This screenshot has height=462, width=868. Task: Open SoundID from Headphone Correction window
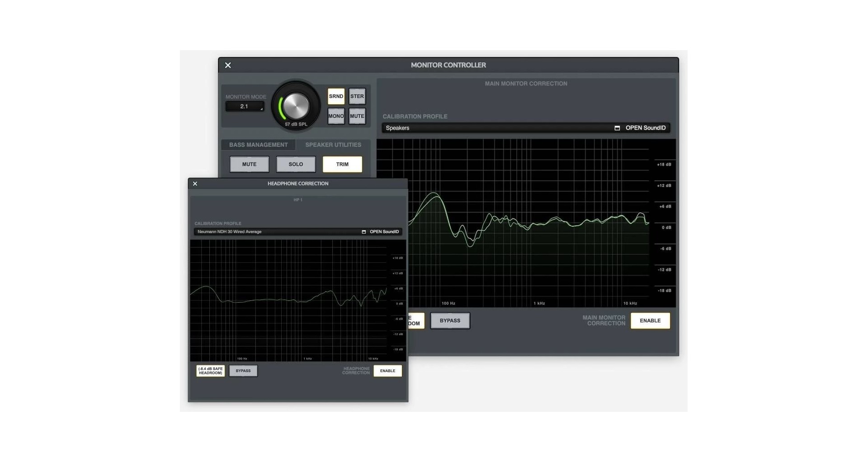tap(381, 232)
